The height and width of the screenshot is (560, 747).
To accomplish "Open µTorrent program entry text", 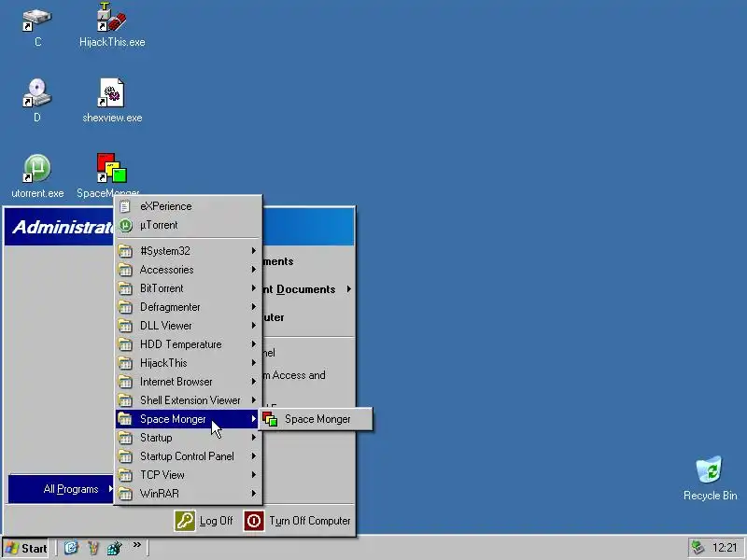I will pyautogui.click(x=159, y=225).
